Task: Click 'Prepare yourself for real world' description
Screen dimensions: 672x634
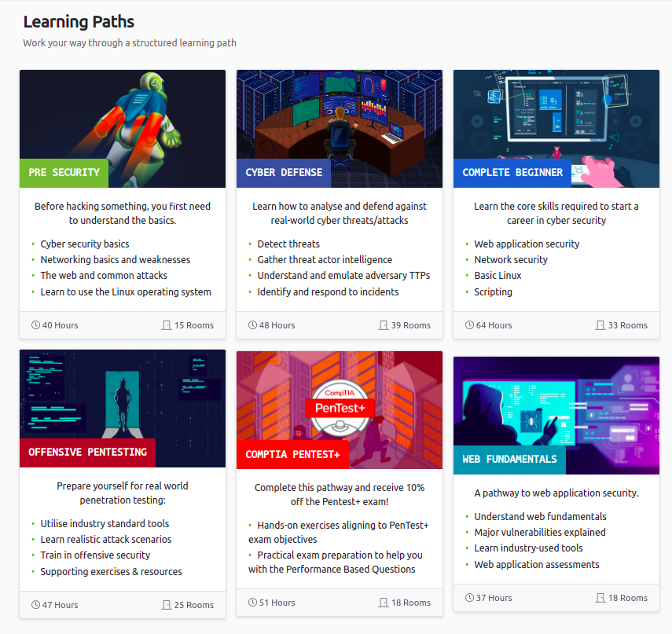Action: coord(123,493)
